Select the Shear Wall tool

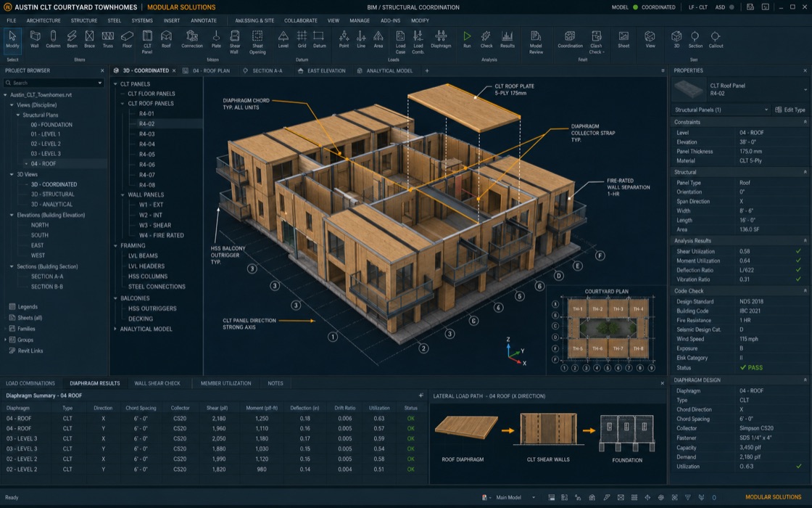point(235,42)
